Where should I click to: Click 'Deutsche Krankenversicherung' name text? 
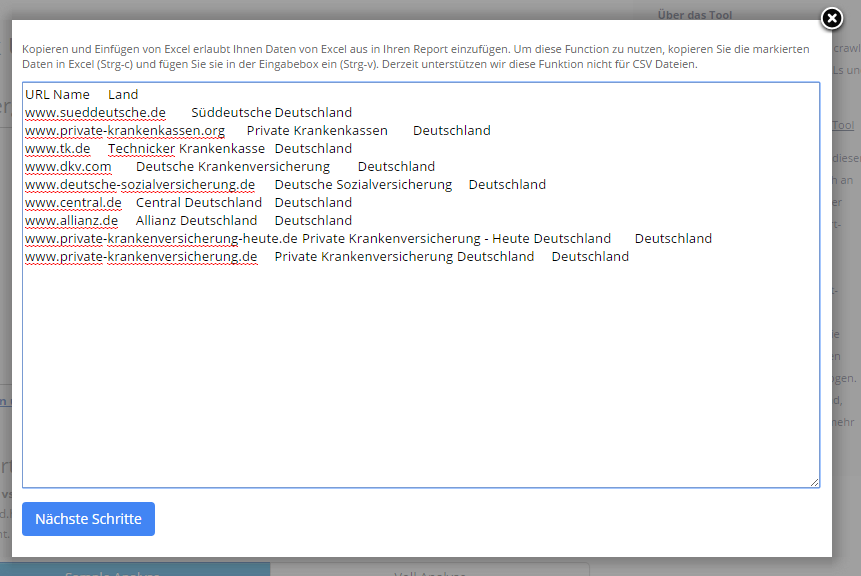pyautogui.click(x=233, y=166)
